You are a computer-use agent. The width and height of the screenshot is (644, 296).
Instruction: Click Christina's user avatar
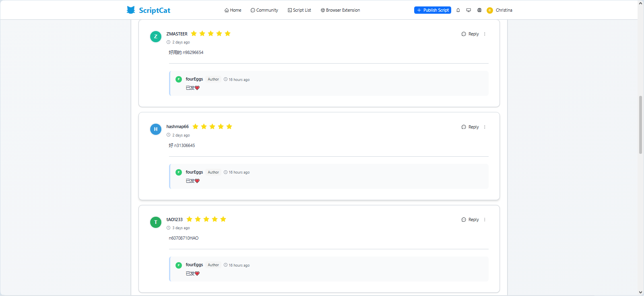pyautogui.click(x=490, y=10)
